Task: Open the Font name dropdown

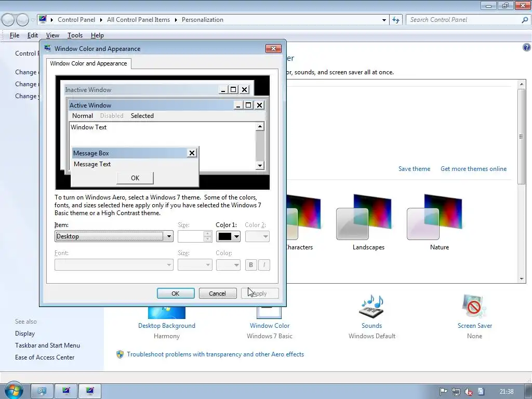Action: 114,264
